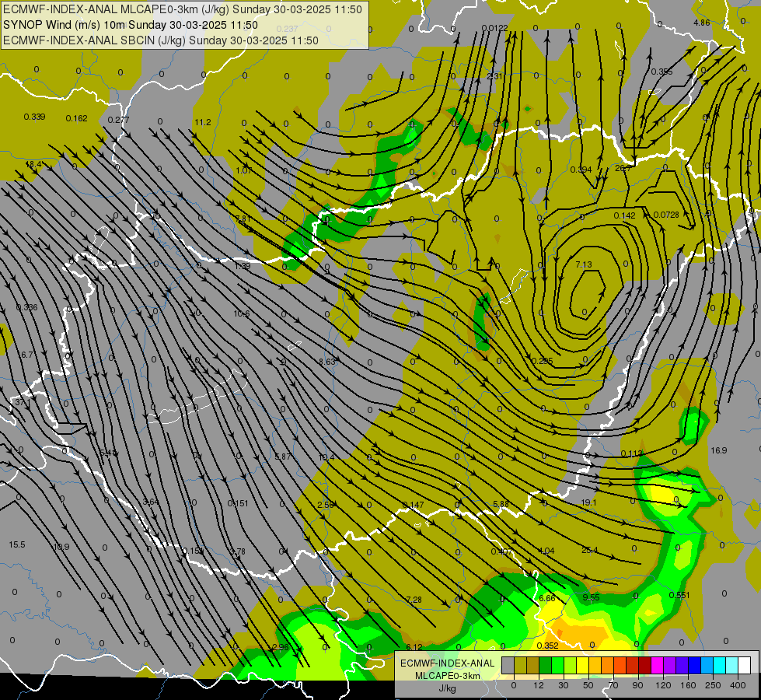Click the map value 0.336
The image size is (761, 700).
[x=26, y=307]
